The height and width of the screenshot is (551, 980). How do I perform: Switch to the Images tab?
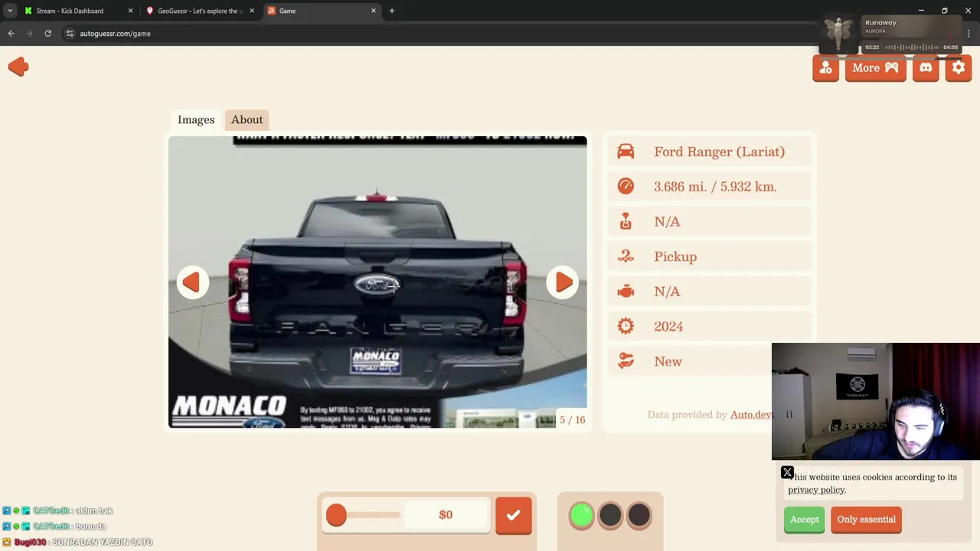pos(196,119)
